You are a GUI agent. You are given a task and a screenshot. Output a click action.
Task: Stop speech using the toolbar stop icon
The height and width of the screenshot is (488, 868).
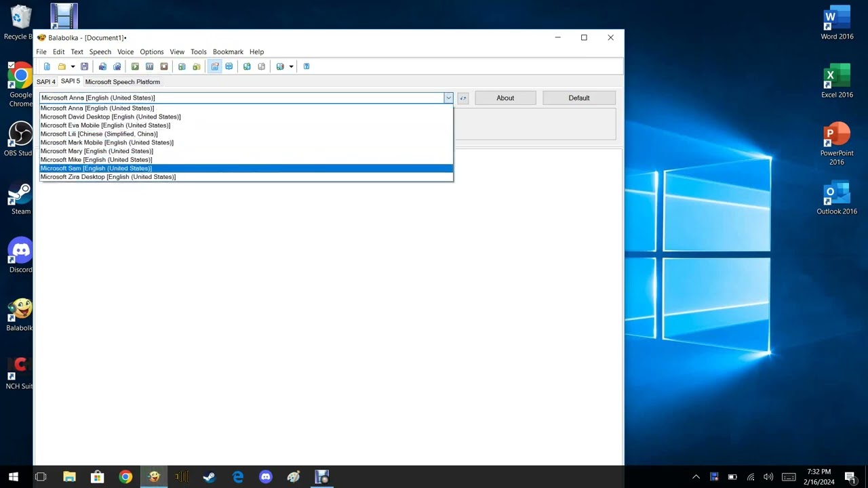(x=163, y=66)
